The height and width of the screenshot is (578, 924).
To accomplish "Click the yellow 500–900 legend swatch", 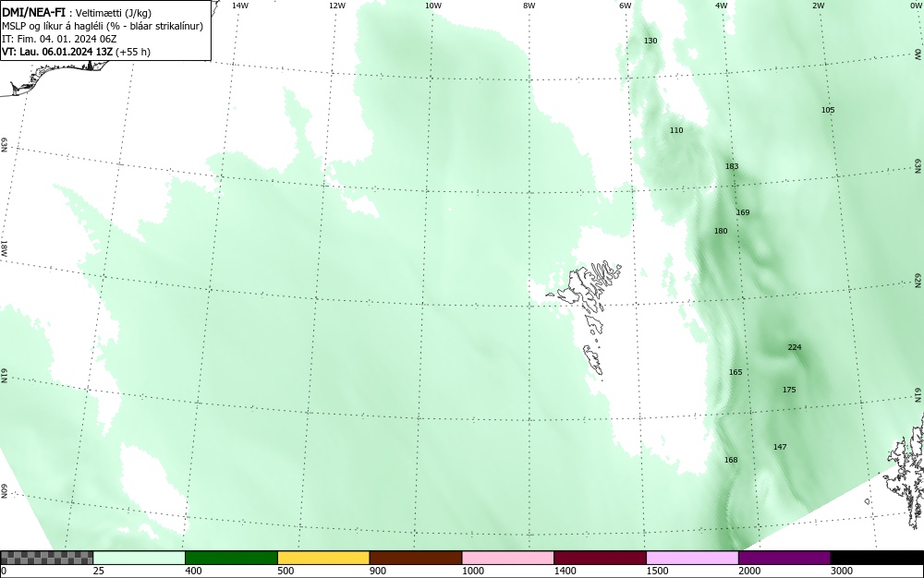I will pos(323,558).
